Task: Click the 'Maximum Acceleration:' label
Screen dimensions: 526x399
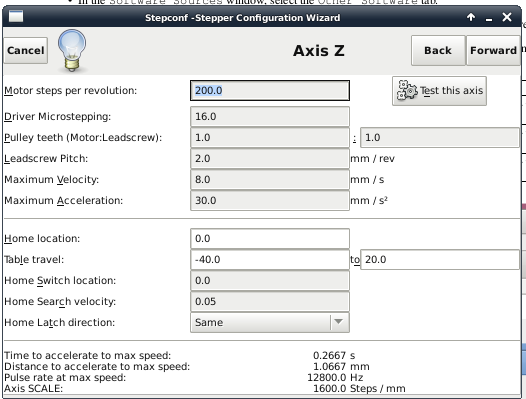Action: (63, 200)
